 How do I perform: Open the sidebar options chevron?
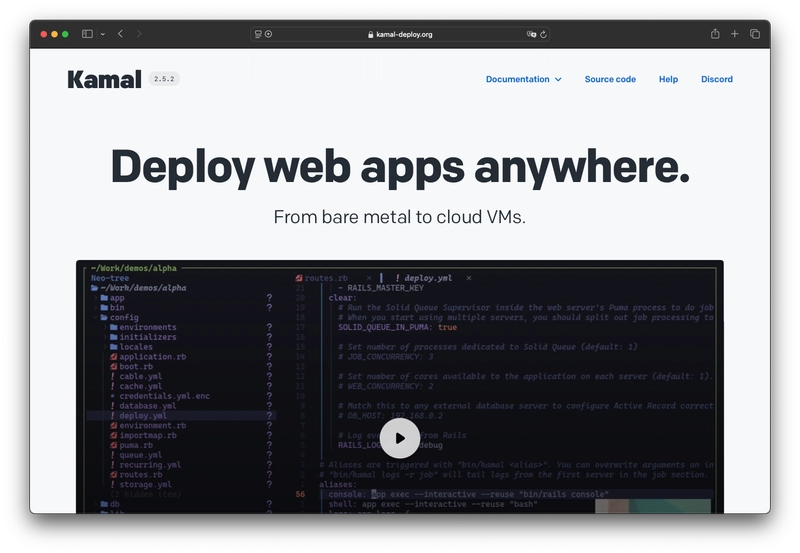[x=103, y=34]
